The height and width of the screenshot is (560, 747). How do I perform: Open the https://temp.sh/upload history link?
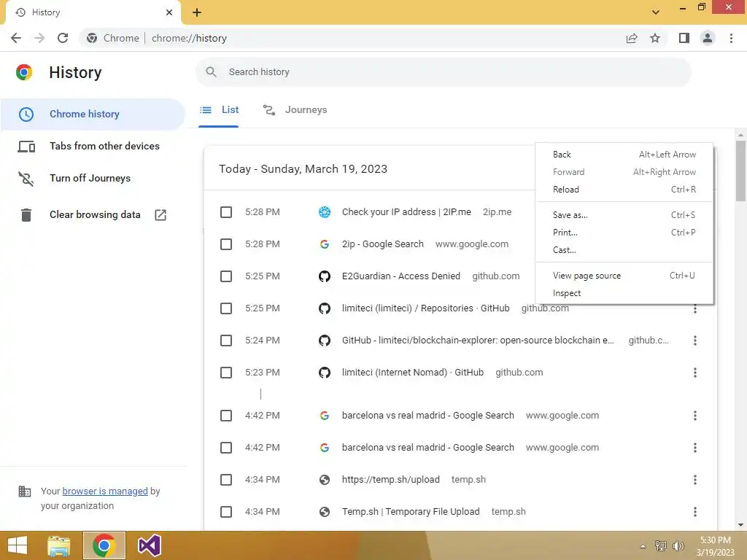pos(391,480)
